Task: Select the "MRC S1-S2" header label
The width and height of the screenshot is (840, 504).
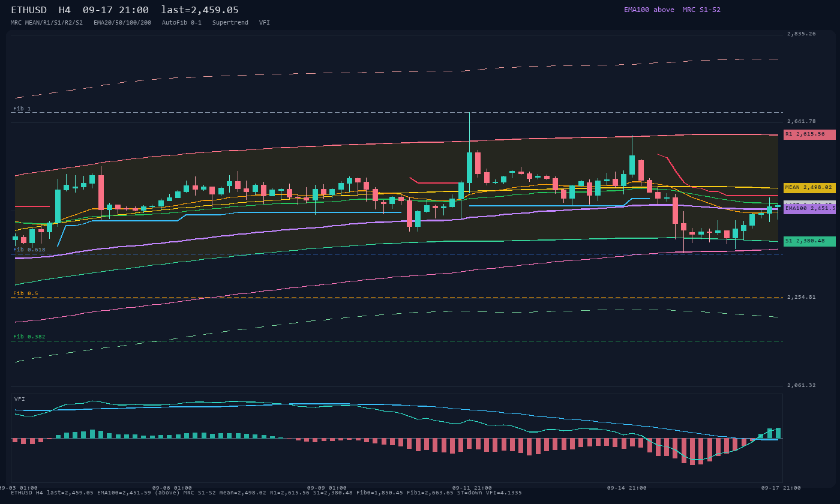Action: click(x=701, y=10)
